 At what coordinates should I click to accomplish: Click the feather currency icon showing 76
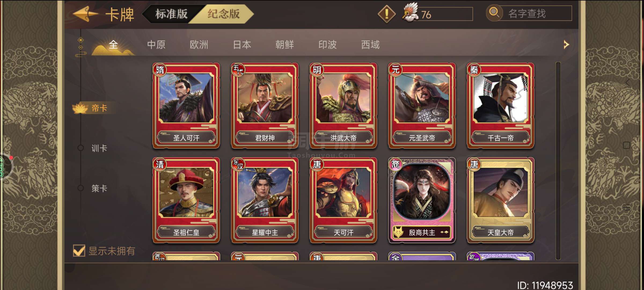tap(410, 12)
